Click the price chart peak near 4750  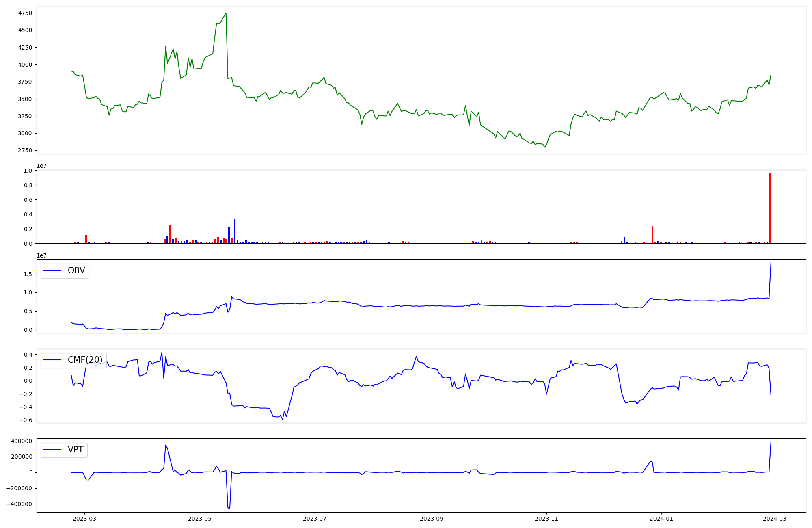click(226, 13)
